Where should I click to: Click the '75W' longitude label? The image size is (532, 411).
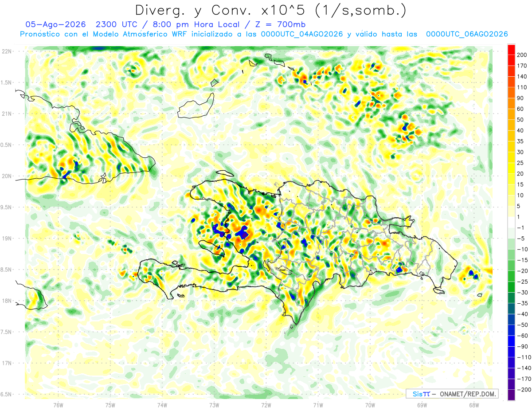pos(110,405)
